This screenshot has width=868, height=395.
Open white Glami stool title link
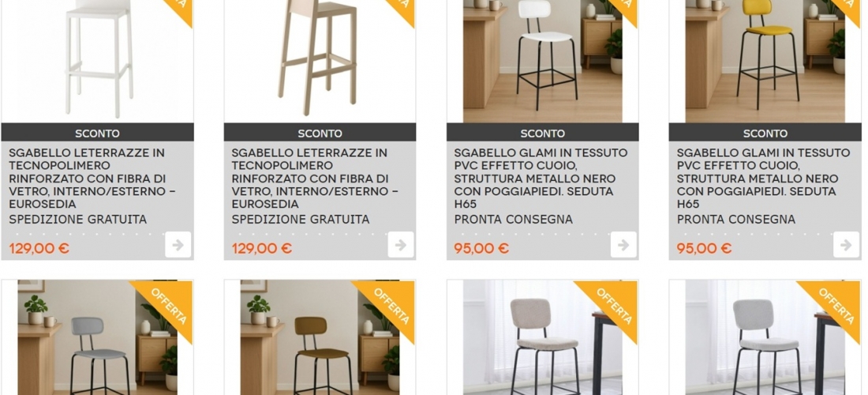pos(541,179)
